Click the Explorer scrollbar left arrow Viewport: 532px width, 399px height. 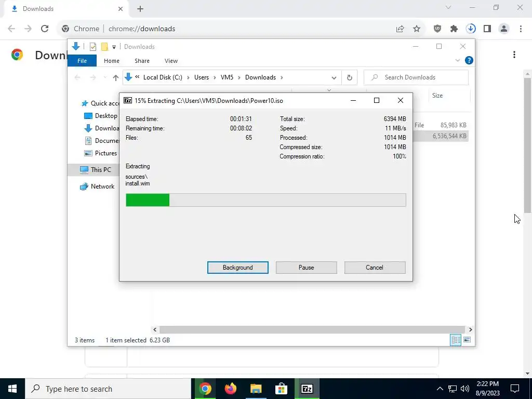[155, 329]
